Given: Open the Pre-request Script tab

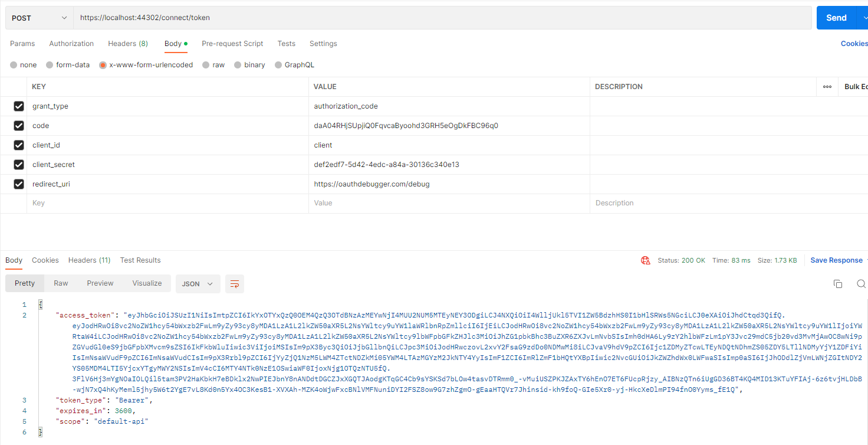Looking at the screenshot, I should (x=232, y=44).
